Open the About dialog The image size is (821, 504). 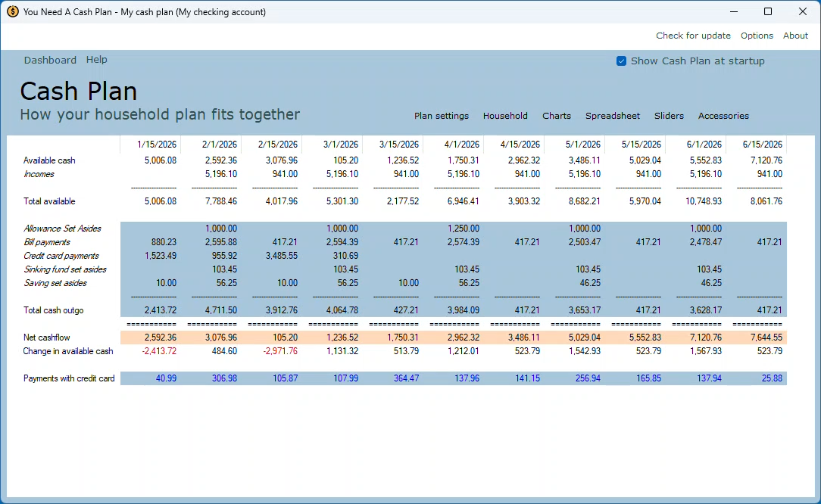[795, 36]
